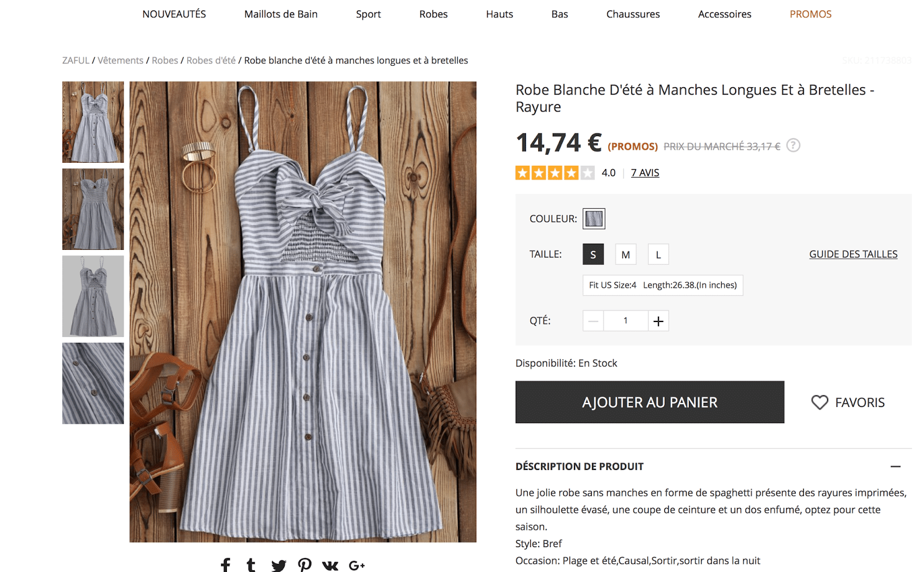Screen dimensions: 924x572
Task: Increase quantity with plus button
Action: pyautogui.click(x=658, y=321)
